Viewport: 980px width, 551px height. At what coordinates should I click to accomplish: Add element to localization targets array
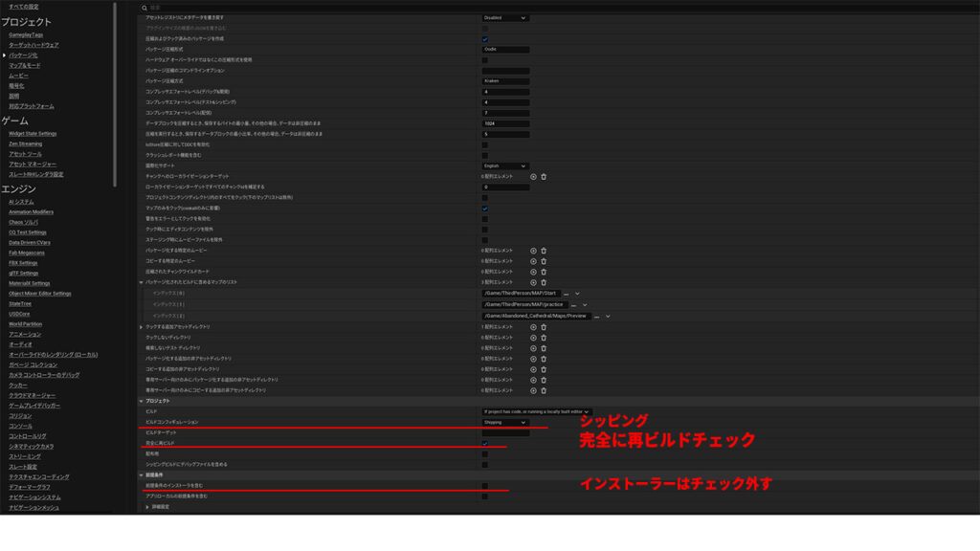pyautogui.click(x=534, y=176)
